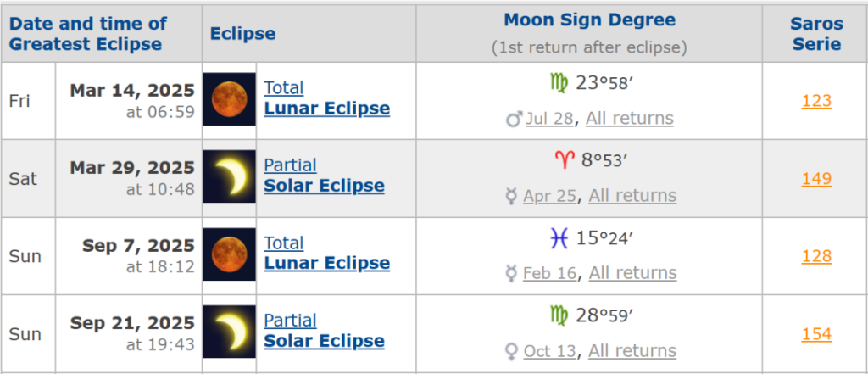The height and width of the screenshot is (374, 868).
Task: Click the red moon thumbnail for Sep 7
Action: 229,254
